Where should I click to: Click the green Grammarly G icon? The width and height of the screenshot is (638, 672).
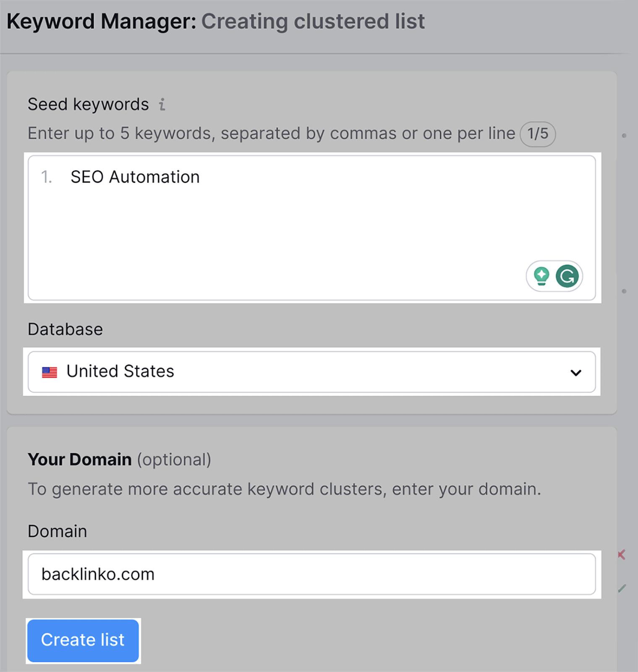pos(567,276)
